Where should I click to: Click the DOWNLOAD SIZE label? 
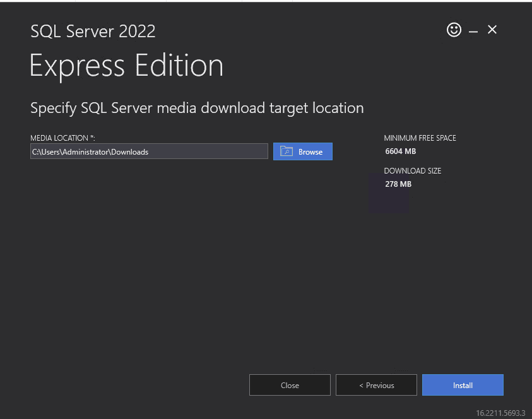point(413,170)
